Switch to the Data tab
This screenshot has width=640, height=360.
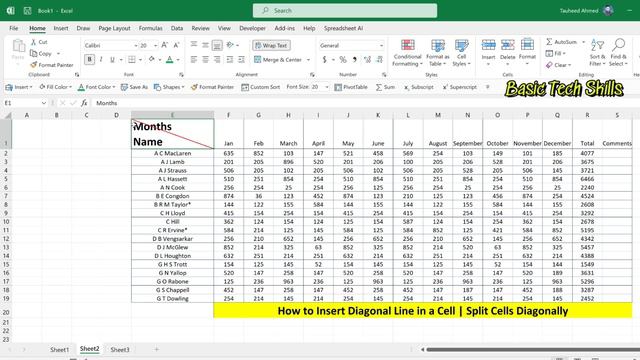click(x=177, y=28)
